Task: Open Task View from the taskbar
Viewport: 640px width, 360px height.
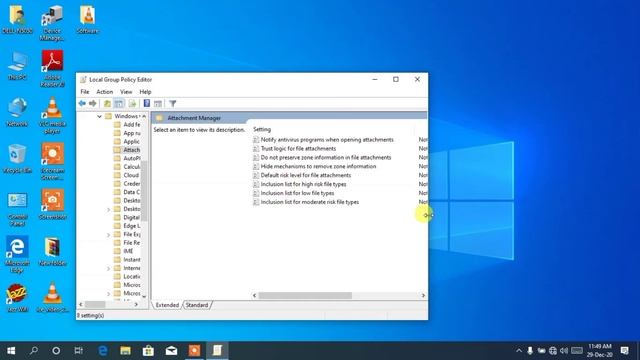Action: [78, 351]
